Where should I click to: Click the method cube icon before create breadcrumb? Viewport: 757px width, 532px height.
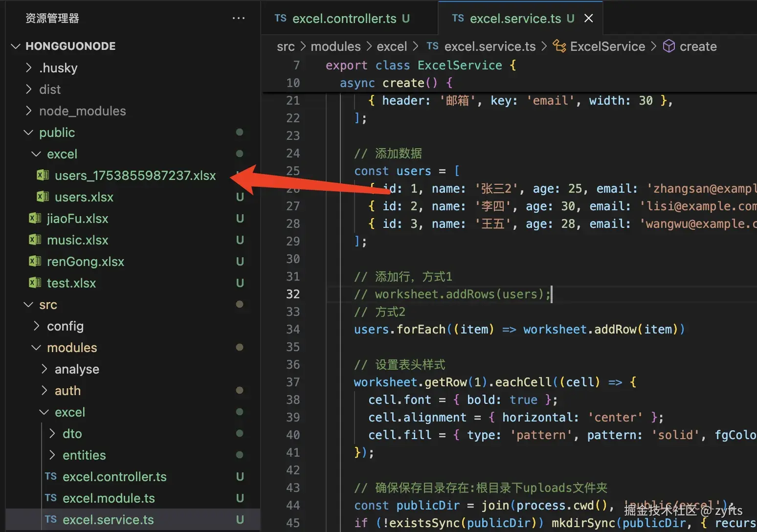669,46
